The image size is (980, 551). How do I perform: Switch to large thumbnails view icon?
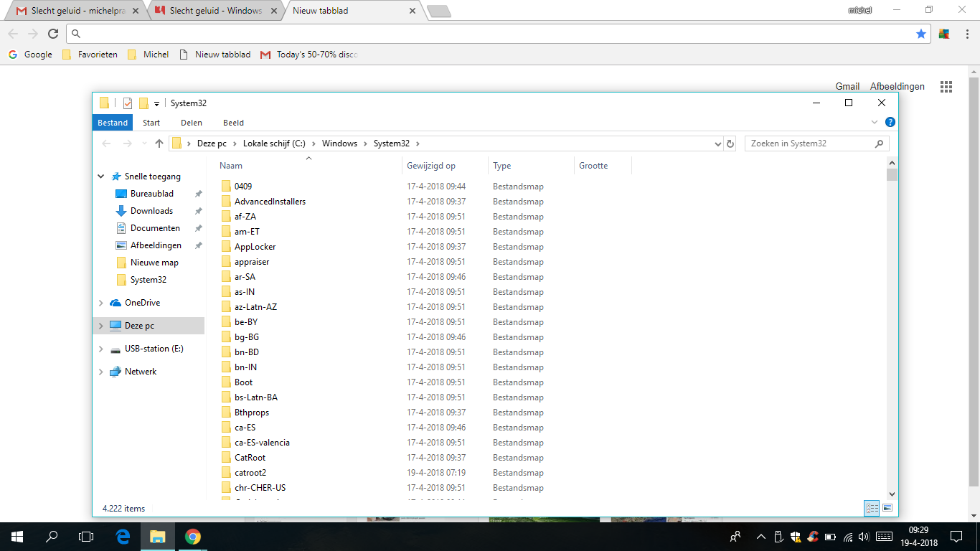pyautogui.click(x=887, y=508)
